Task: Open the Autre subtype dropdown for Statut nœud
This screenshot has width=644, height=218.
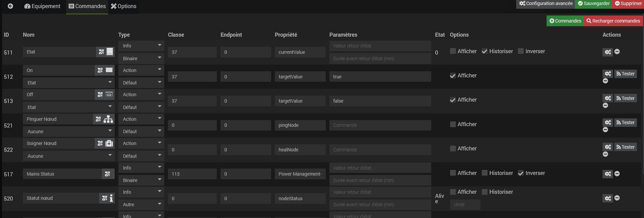Action: 141,205
